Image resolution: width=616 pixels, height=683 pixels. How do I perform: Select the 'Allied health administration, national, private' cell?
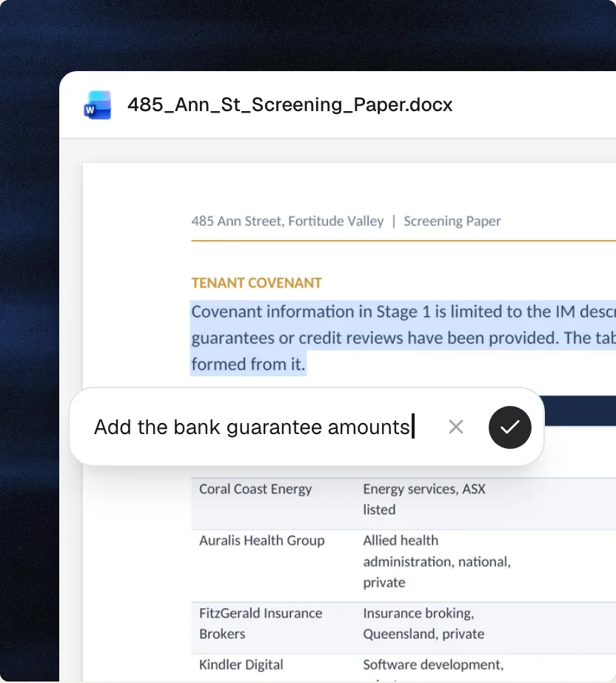click(x=437, y=562)
